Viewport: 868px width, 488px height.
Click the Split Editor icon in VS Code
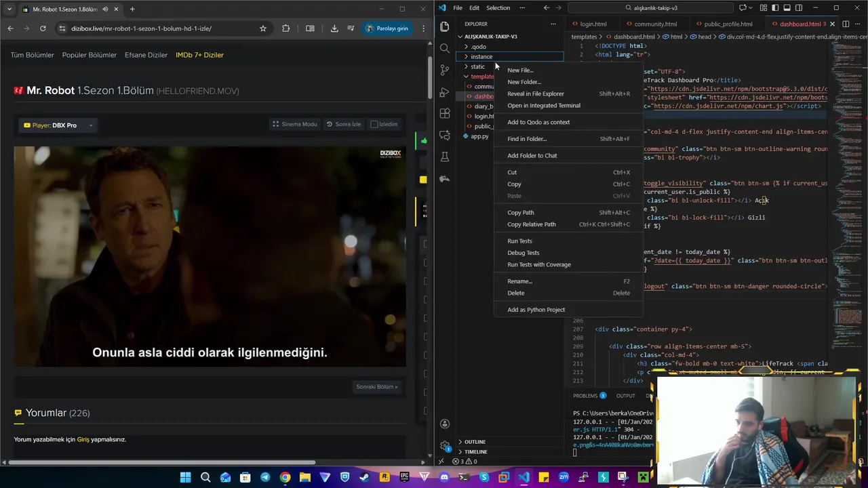click(x=845, y=24)
